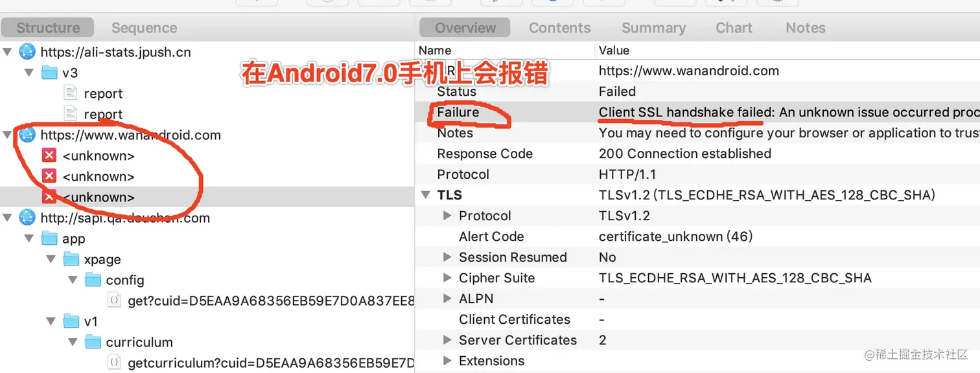Collapse the TLS section

coord(426,195)
